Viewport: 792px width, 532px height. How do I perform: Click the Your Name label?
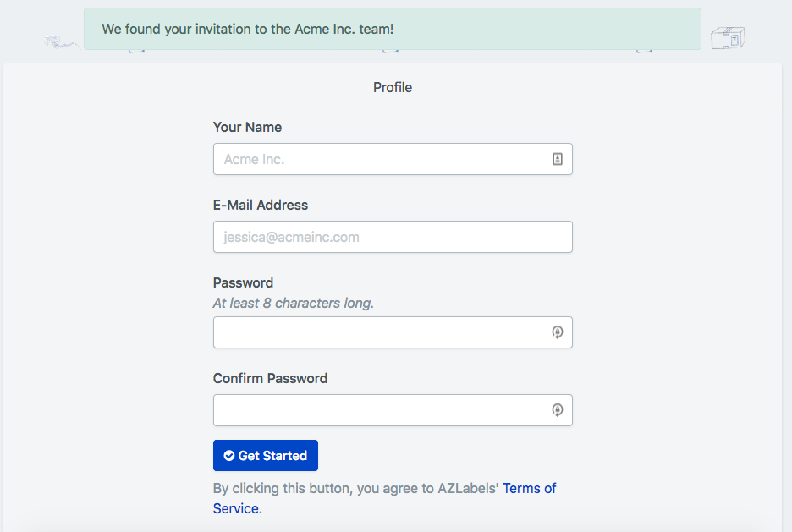coord(247,127)
